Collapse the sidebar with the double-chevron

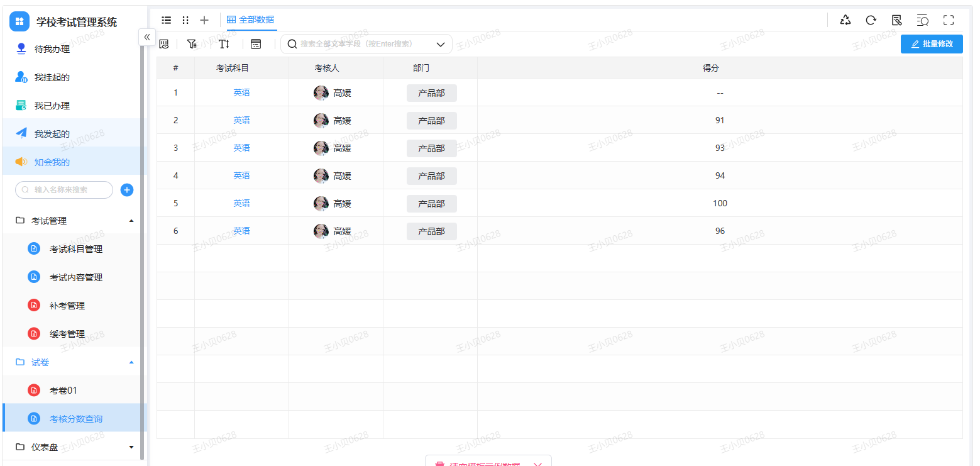point(147,37)
